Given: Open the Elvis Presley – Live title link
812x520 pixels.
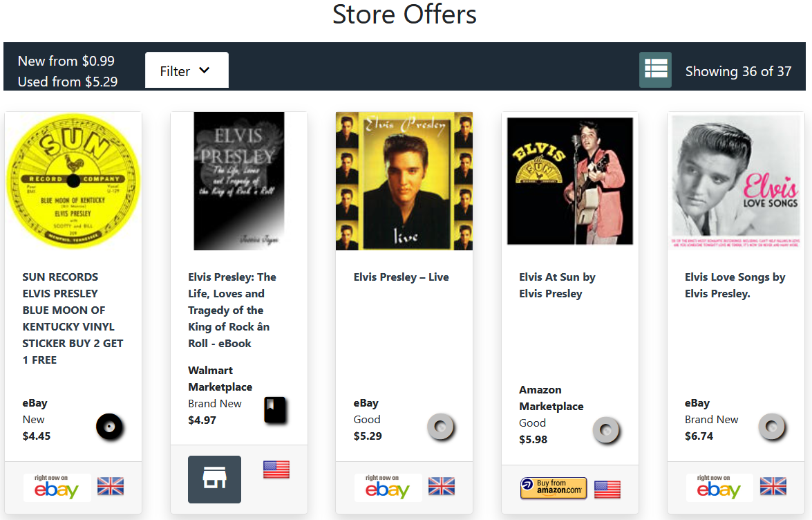Looking at the screenshot, I should pos(402,277).
